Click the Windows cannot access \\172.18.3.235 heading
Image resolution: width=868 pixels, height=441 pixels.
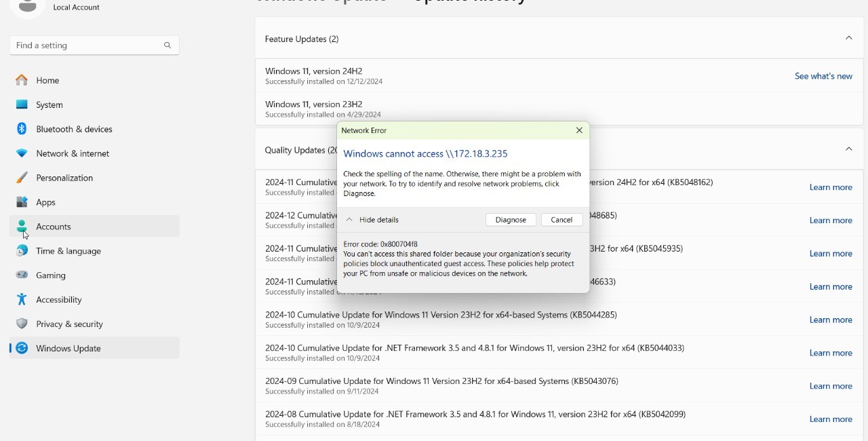pos(425,154)
